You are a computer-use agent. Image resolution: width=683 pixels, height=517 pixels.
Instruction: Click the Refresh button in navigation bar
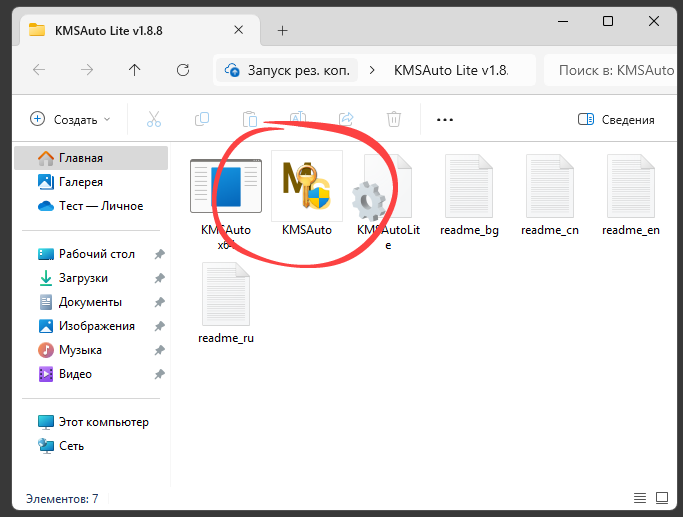(183, 70)
